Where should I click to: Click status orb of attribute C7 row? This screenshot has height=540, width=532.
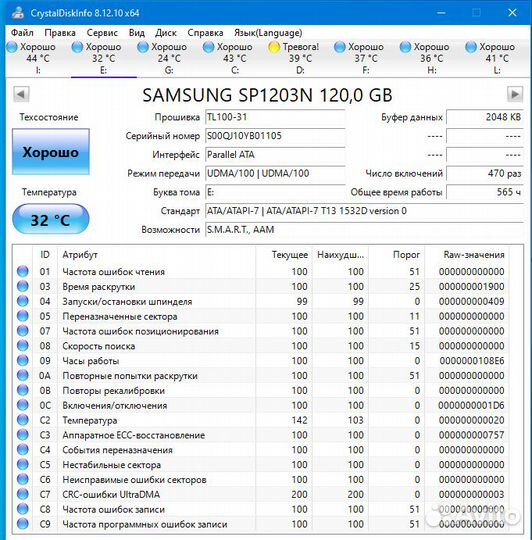pyautogui.click(x=23, y=494)
